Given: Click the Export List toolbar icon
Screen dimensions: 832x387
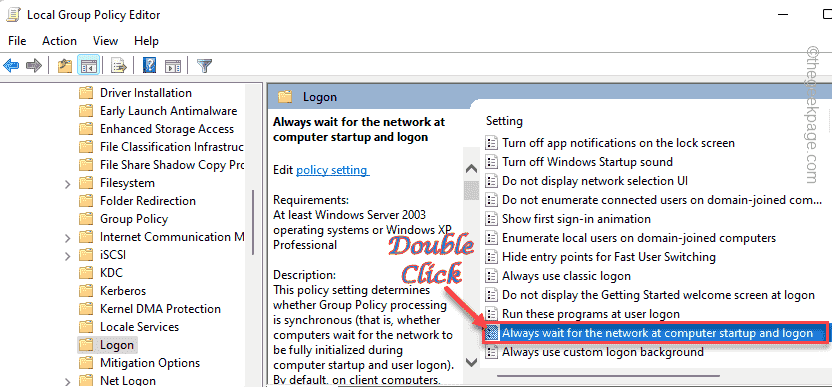Looking at the screenshot, I should point(119,66).
